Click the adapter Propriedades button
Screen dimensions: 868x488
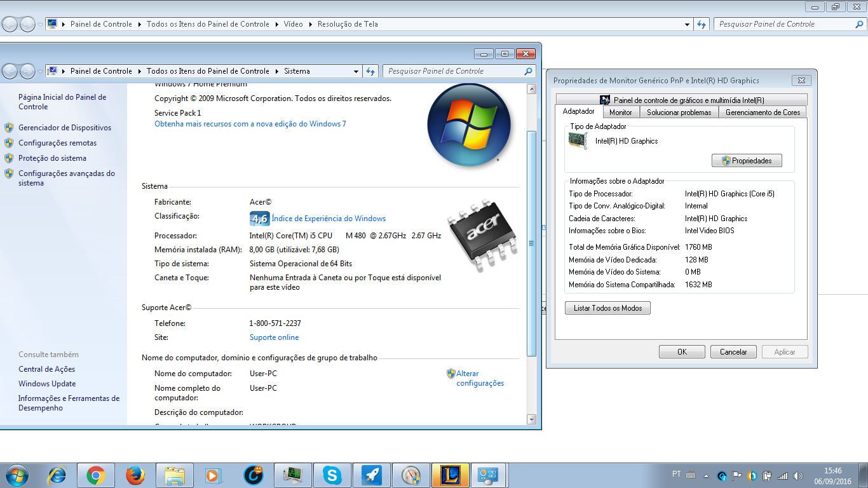[747, 161]
